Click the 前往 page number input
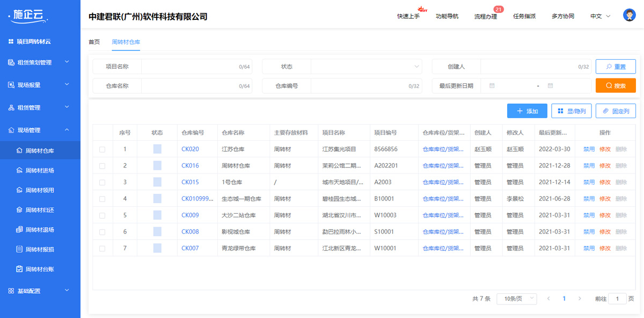 tap(617, 299)
